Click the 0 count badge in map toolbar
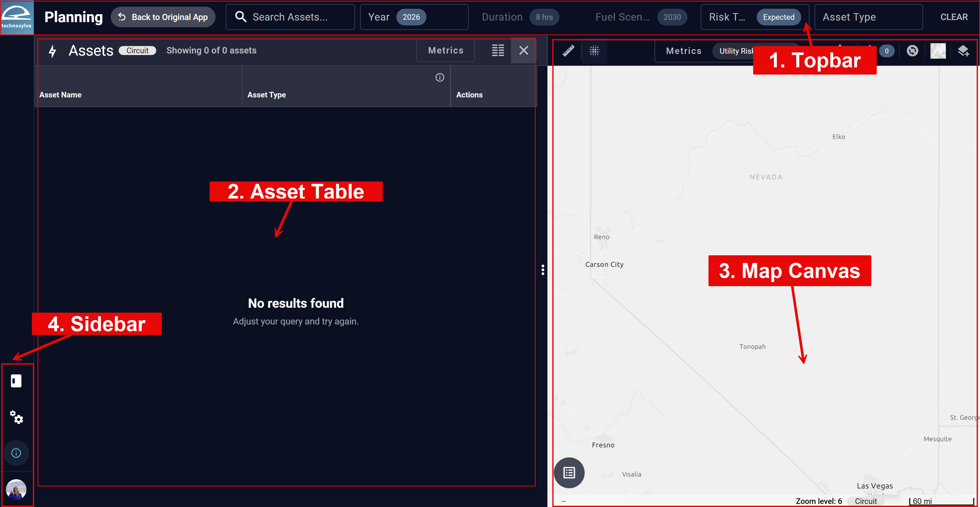Screen dimensions: 980x507 click(x=886, y=51)
